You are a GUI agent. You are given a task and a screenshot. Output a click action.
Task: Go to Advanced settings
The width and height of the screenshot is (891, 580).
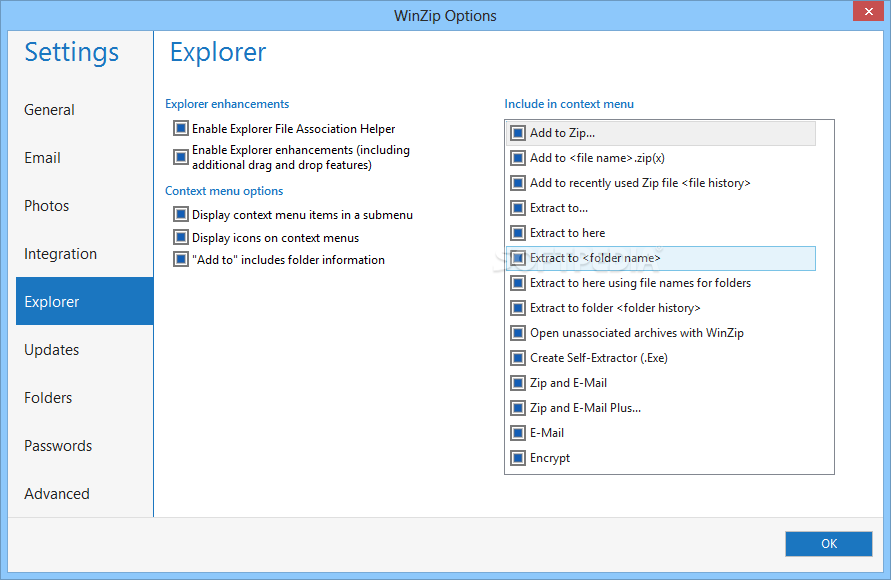point(84,494)
